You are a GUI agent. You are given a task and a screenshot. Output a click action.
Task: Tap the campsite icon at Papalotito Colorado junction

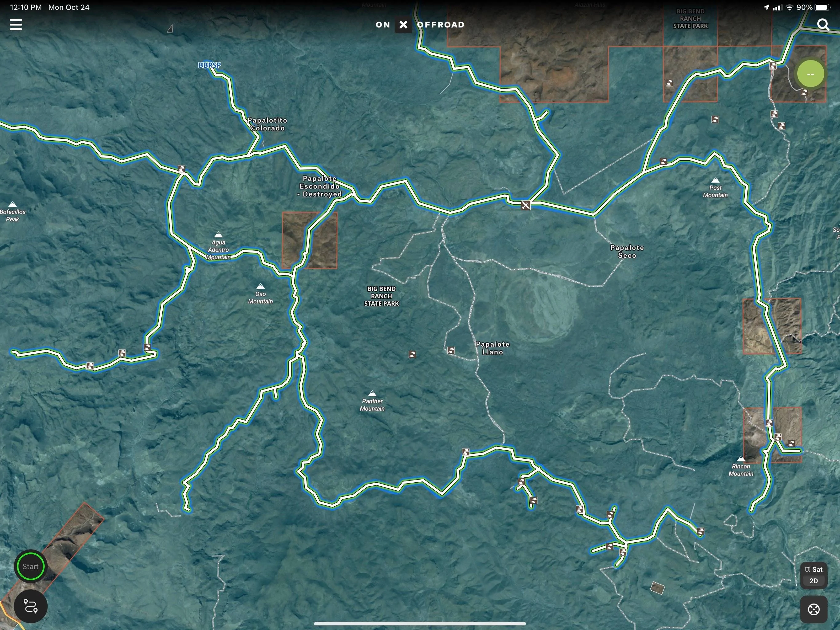pos(181,168)
